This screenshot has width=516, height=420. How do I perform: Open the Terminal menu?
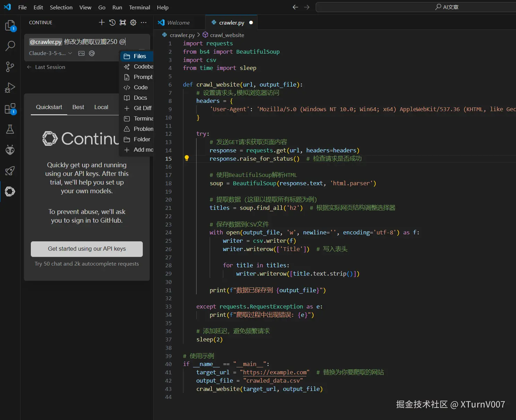tap(139, 7)
